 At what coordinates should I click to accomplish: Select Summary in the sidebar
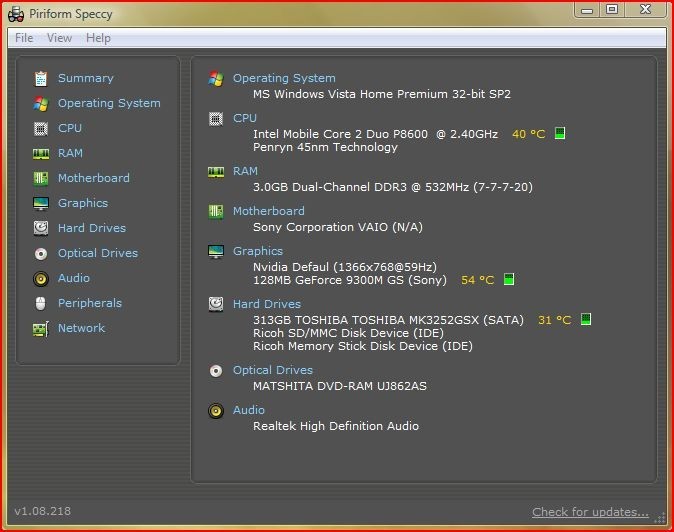[86, 78]
